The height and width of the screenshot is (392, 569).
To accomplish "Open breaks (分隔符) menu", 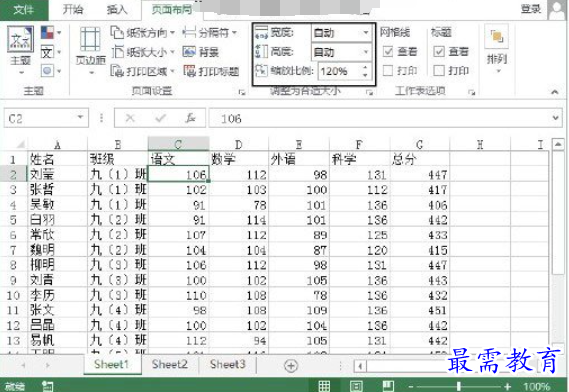I will tap(209, 33).
